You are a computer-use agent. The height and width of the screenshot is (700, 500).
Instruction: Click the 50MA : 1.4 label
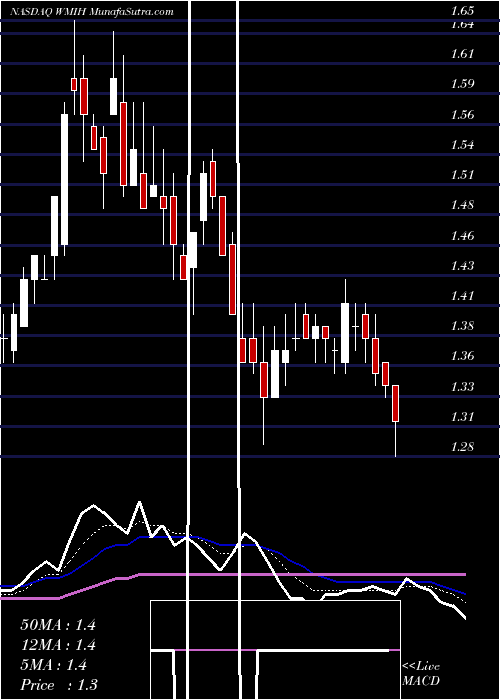58,625
